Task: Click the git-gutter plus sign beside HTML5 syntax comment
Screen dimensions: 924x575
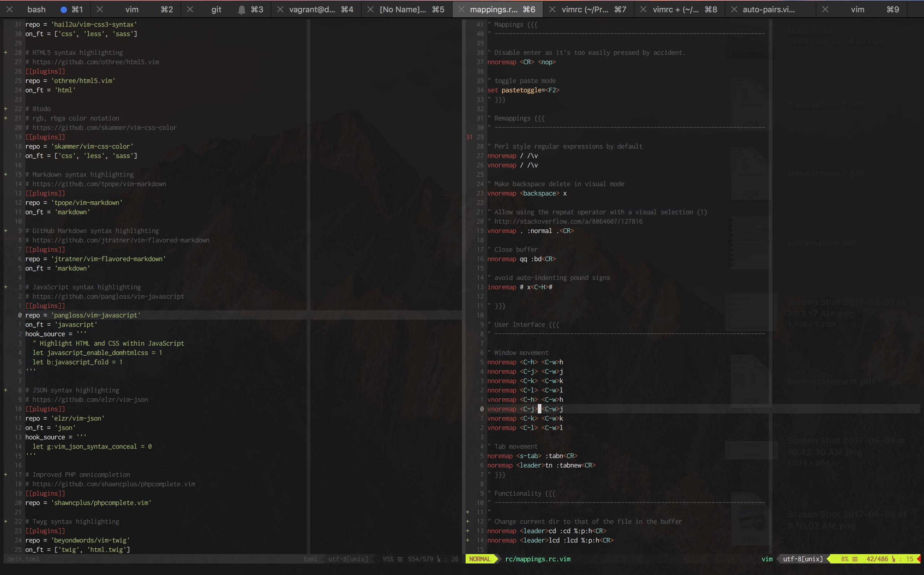Action: click(6, 52)
